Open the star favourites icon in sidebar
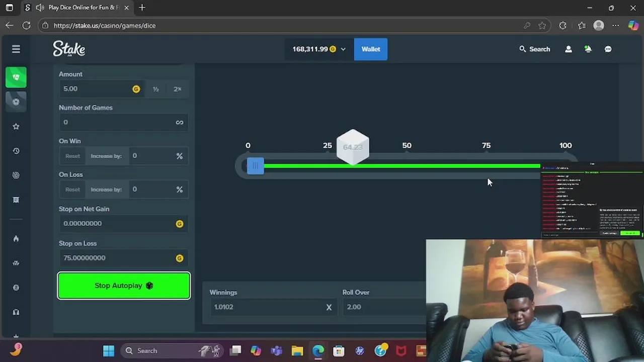 coord(16,127)
